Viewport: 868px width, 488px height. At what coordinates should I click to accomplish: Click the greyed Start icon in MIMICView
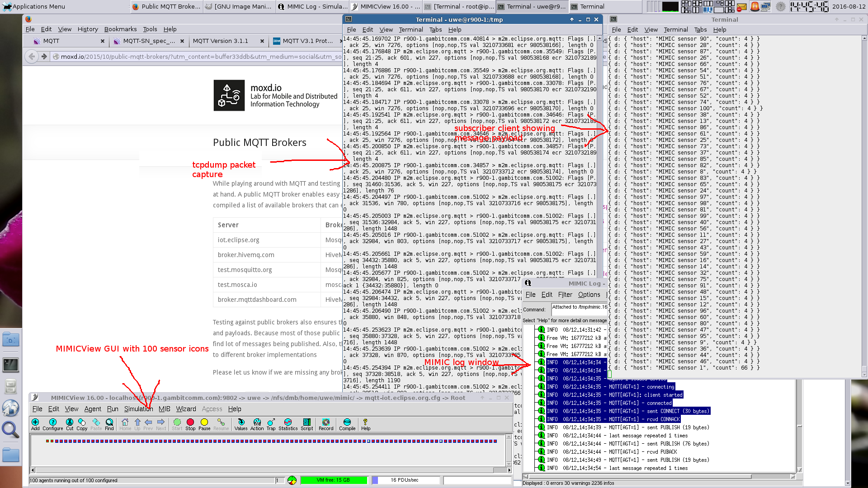[177, 424]
